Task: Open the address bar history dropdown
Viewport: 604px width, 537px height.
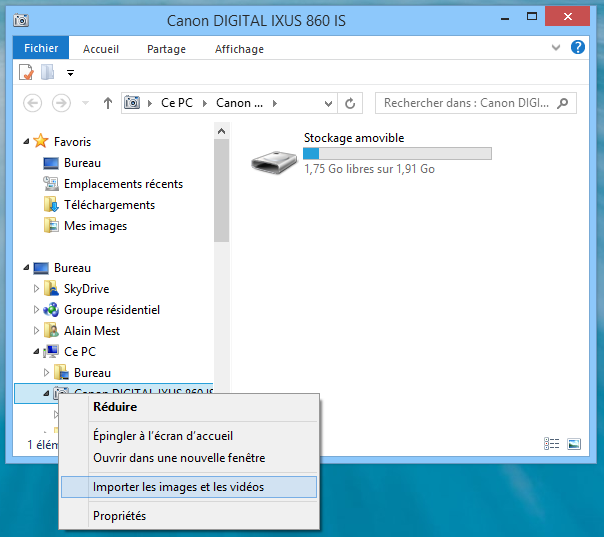Action: (x=328, y=103)
